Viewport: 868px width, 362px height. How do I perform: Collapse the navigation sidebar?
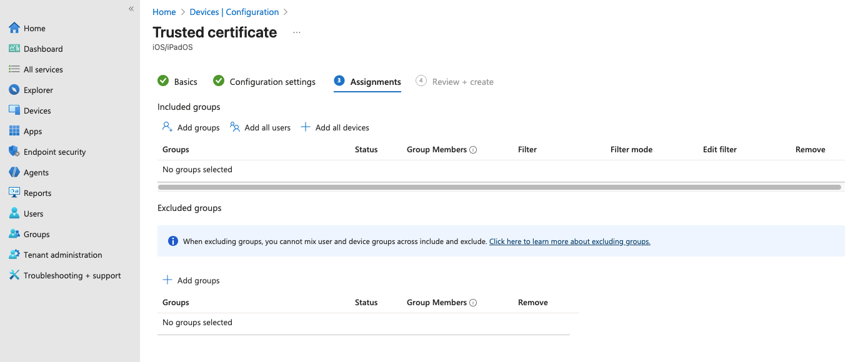(x=131, y=9)
